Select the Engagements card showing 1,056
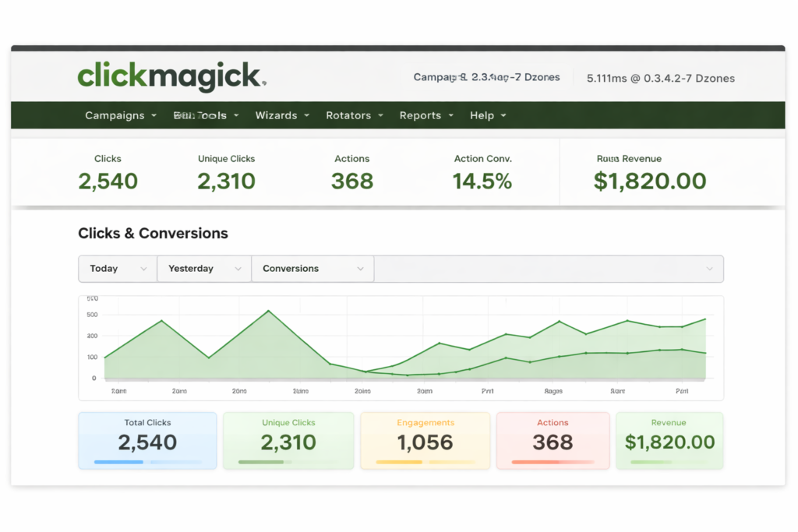798x532 pixels. (425, 439)
